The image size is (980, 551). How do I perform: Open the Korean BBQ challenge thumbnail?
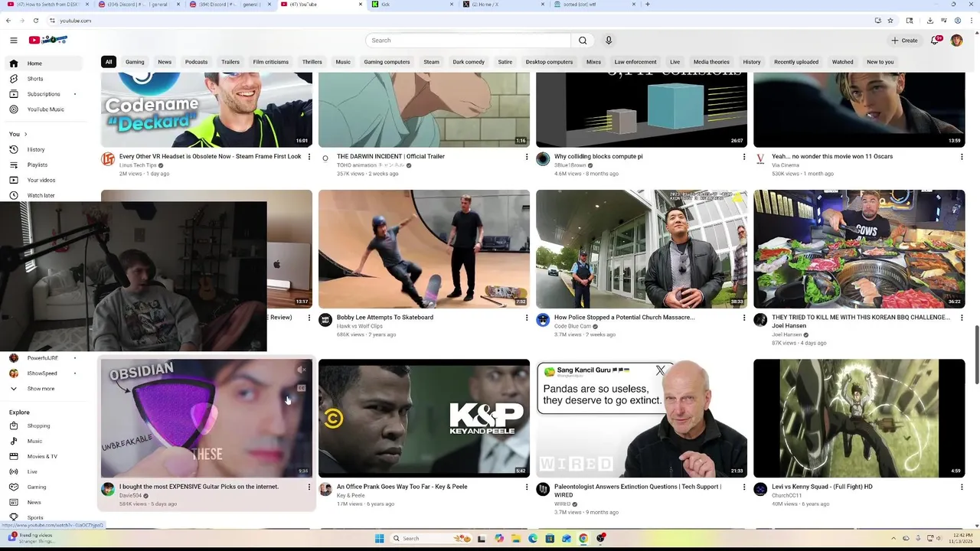click(x=859, y=249)
